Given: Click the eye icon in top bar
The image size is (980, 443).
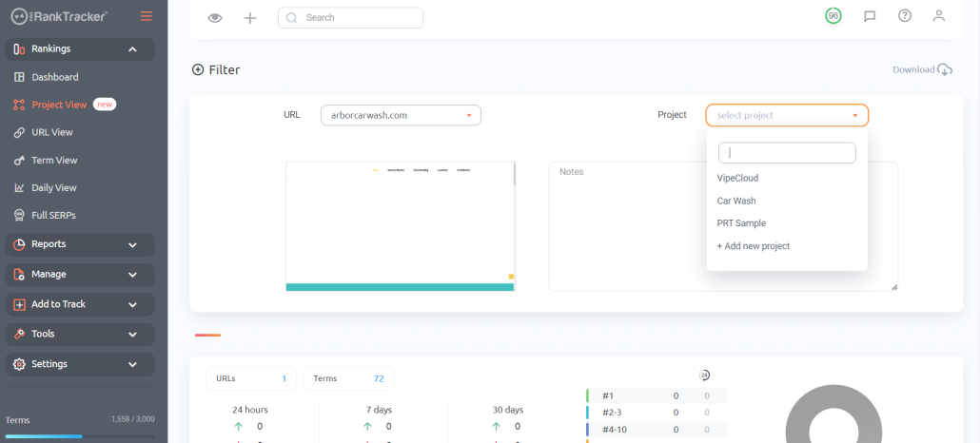Looking at the screenshot, I should click(215, 18).
